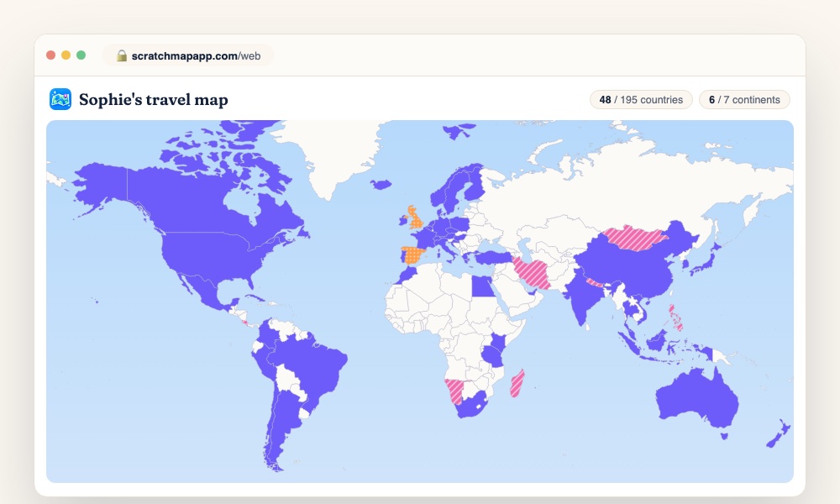The image size is (840, 504).
Task: Select Mongolia's pink striped region
Action: (x=636, y=238)
